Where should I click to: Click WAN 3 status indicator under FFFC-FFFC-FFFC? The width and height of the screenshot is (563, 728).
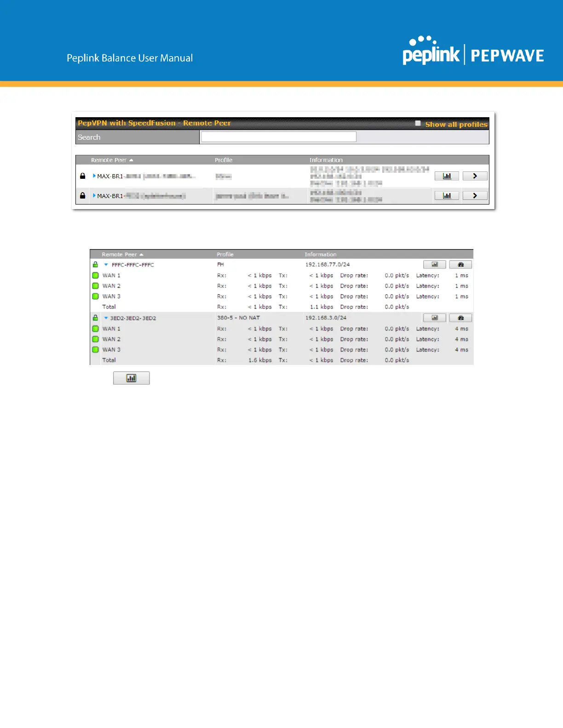pyautogui.click(x=96, y=296)
